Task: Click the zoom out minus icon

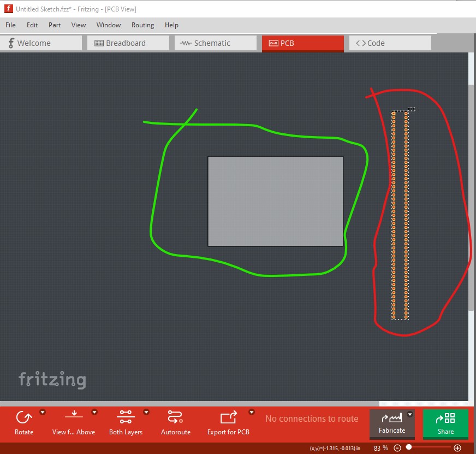Action: [x=397, y=448]
